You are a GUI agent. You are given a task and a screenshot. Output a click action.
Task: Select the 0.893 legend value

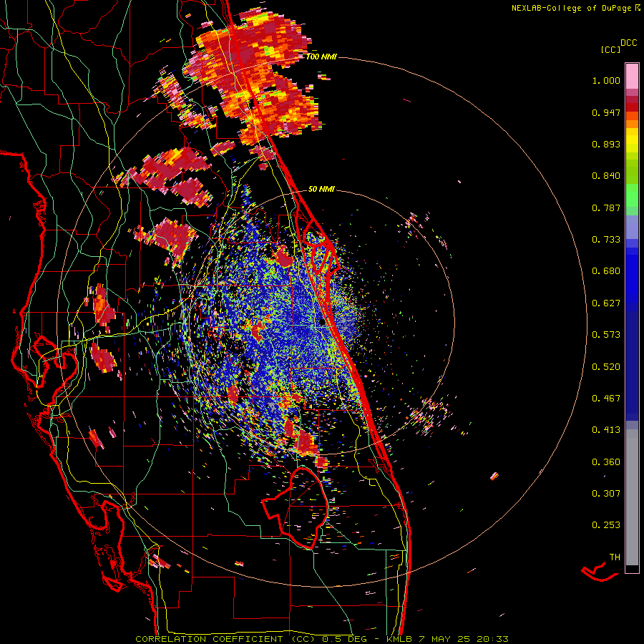(x=606, y=144)
